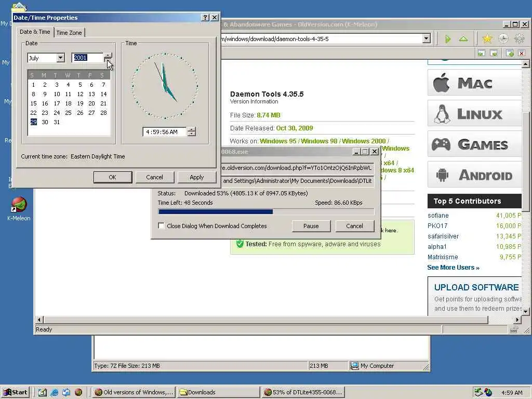Click the Safely Remove Hardware tray icon
This screenshot has width=532, height=399.
pos(478,392)
